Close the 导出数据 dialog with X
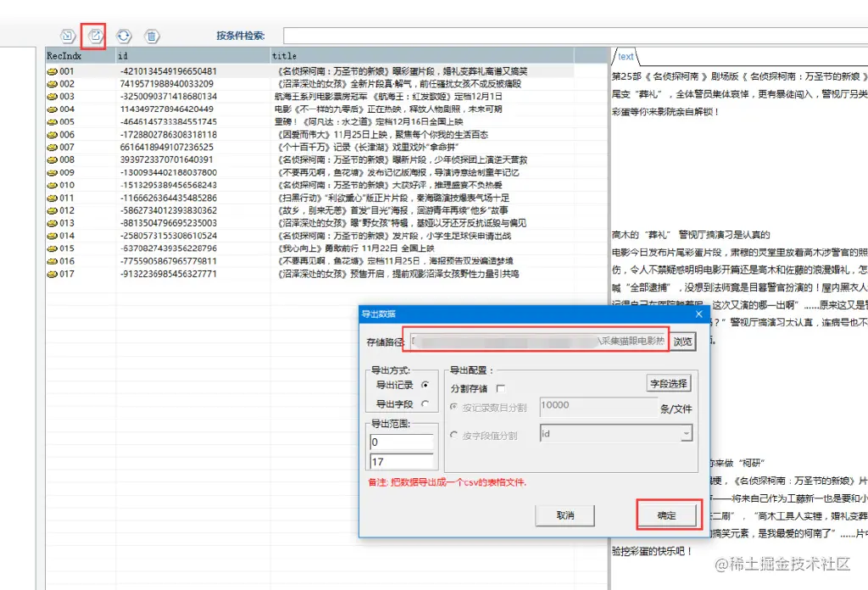The width and height of the screenshot is (868, 590). (x=698, y=314)
